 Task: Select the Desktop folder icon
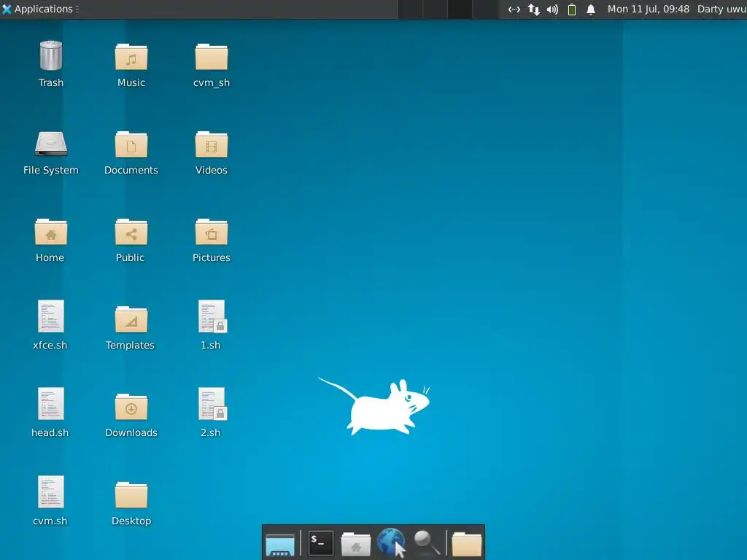[x=131, y=495]
